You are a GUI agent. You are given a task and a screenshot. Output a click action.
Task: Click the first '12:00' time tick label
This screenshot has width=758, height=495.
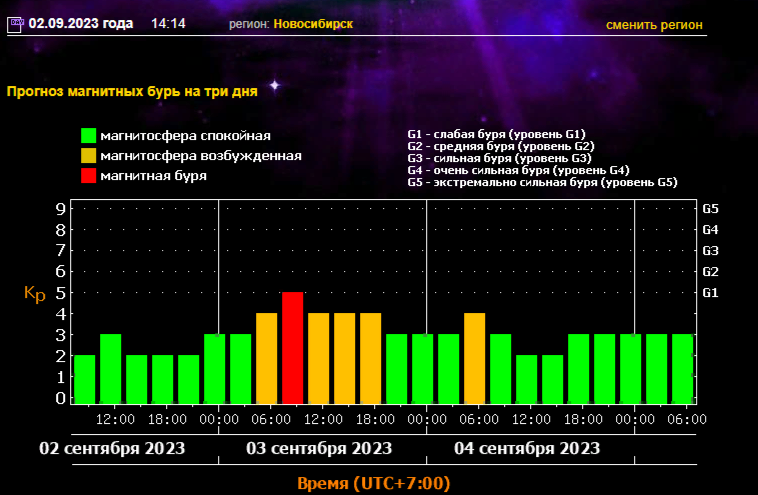[x=115, y=419]
